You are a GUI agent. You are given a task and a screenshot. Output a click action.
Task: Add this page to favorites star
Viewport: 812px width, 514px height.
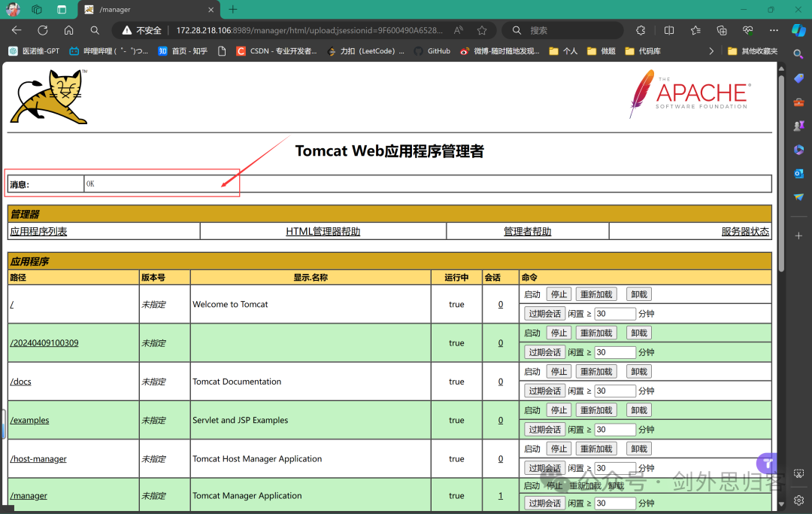(482, 30)
